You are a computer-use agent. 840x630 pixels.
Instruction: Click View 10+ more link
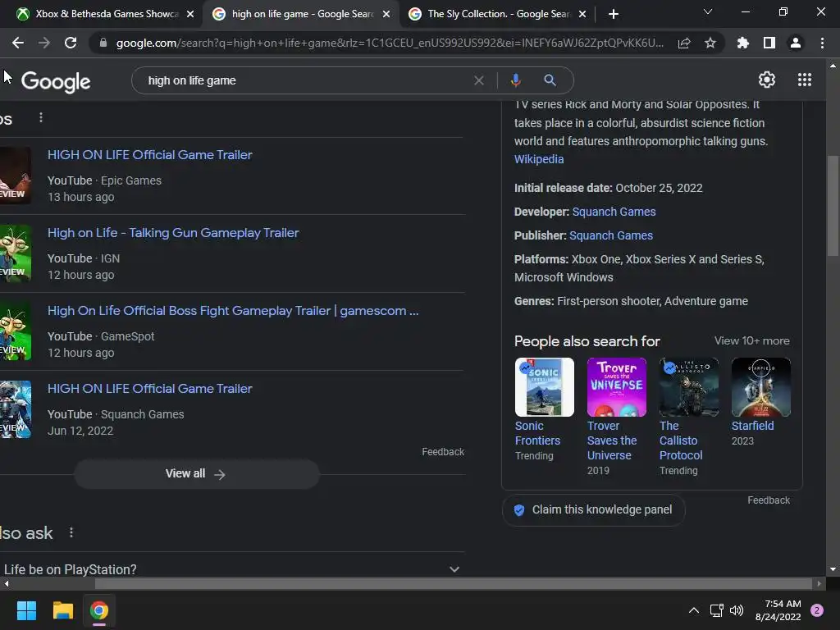(x=751, y=340)
